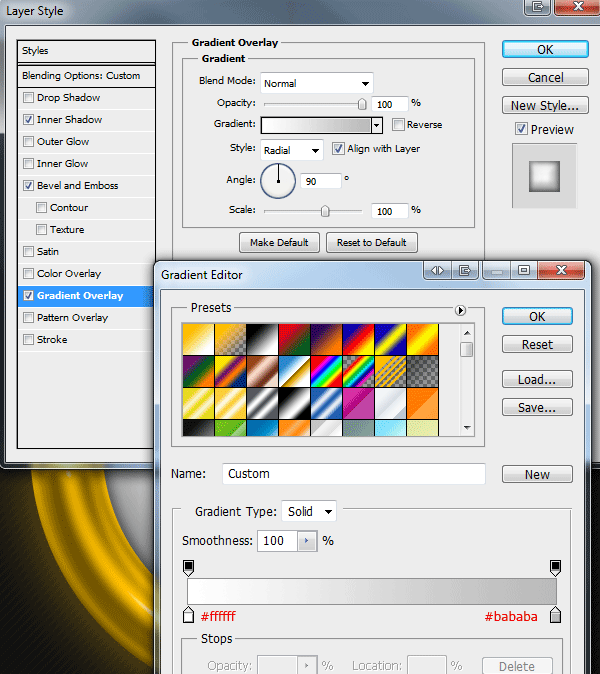
Task: Open Bevel and Emboss settings
Action: [77, 186]
